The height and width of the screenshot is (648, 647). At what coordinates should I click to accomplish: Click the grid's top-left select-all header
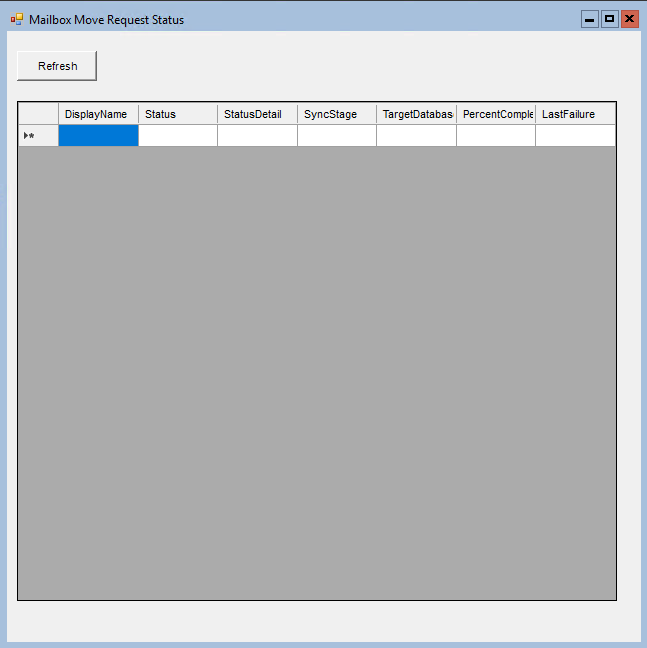coord(38,114)
